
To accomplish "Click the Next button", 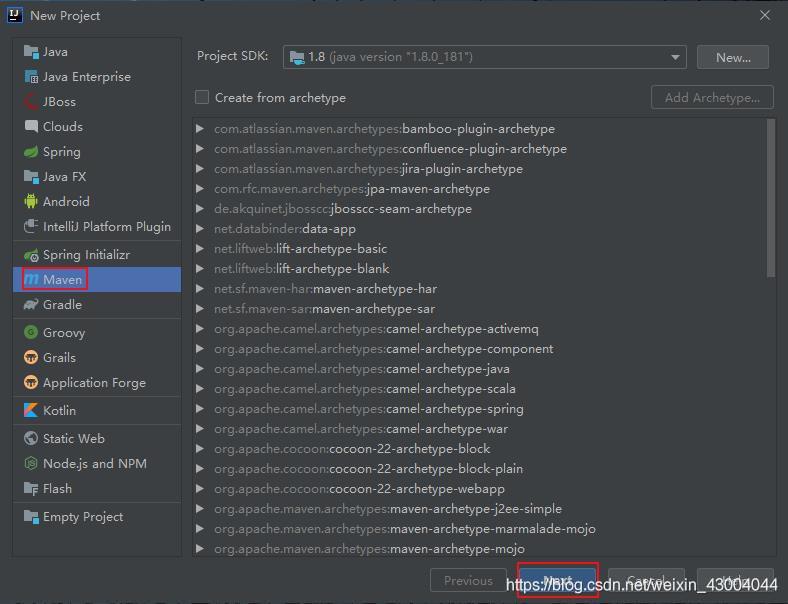I will click(x=558, y=580).
